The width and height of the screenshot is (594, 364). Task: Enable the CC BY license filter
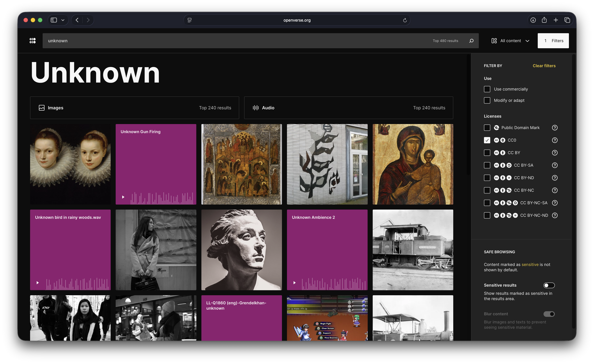tap(487, 153)
